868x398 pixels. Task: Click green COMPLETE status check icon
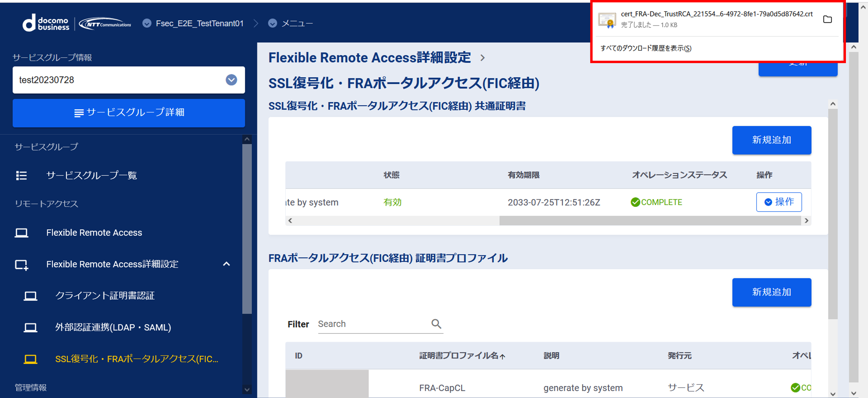click(635, 202)
